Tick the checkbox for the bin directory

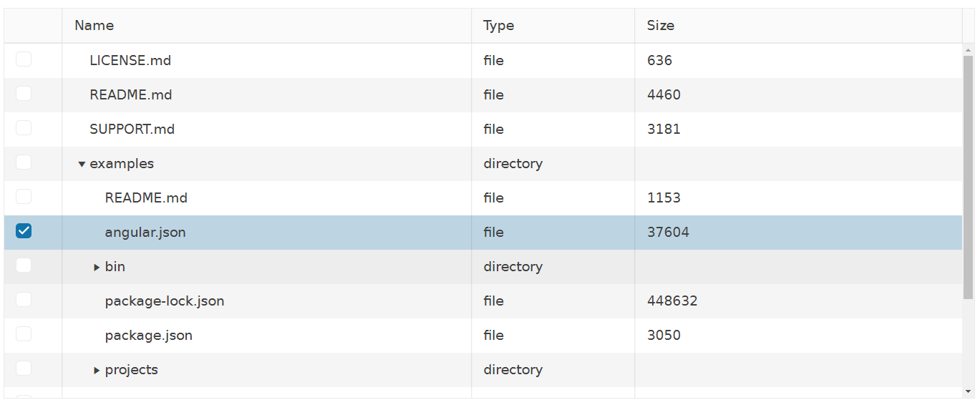[x=24, y=265]
